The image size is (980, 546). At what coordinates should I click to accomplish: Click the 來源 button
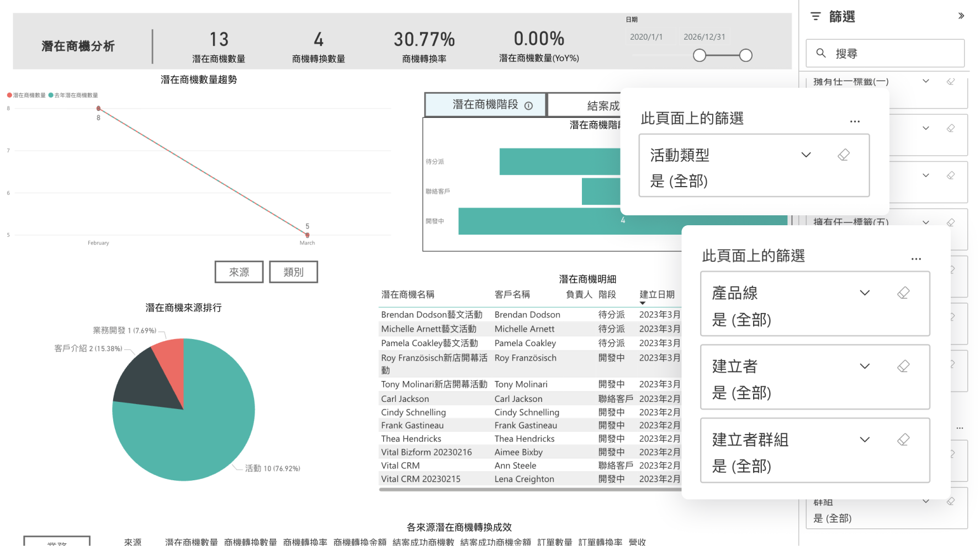pyautogui.click(x=239, y=272)
